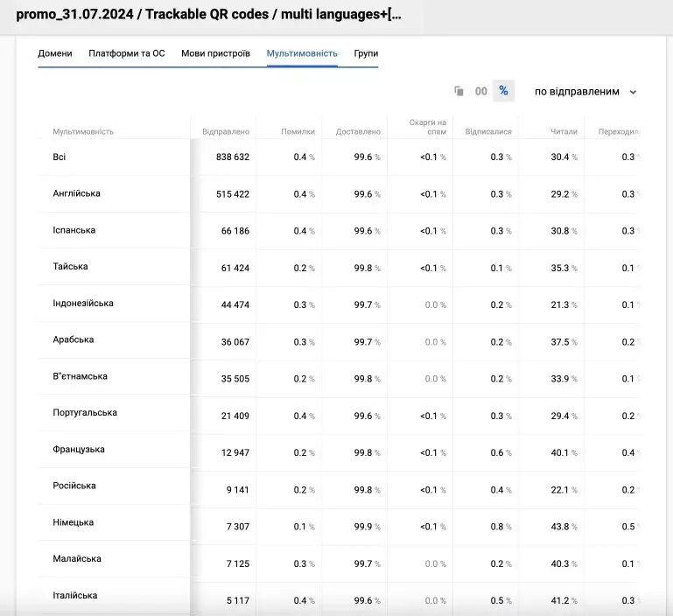Screen dimensions: 673x616
Task: Click the 0.1 % errors value for Німецька
Action: pyautogui.click(x=304, y=527)
